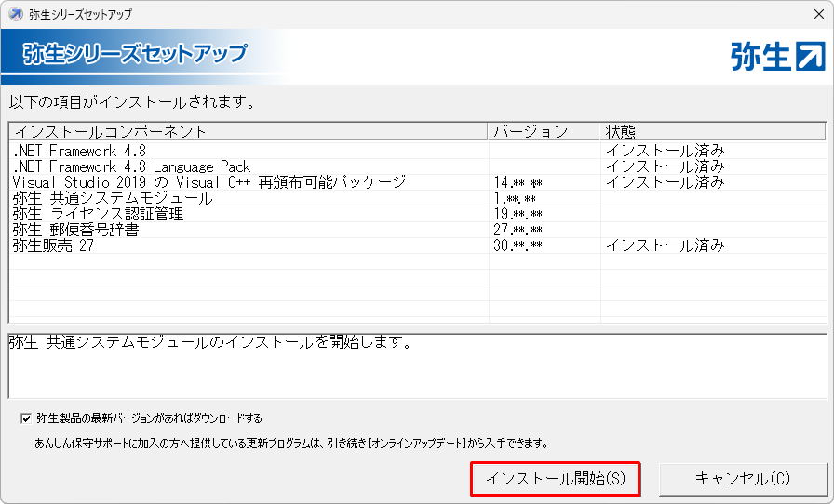The width and height of the screenshot is (834, 504).
Task: Select the Visual Studio 2019 の Visual C++ row
Action: click(418, 182)
